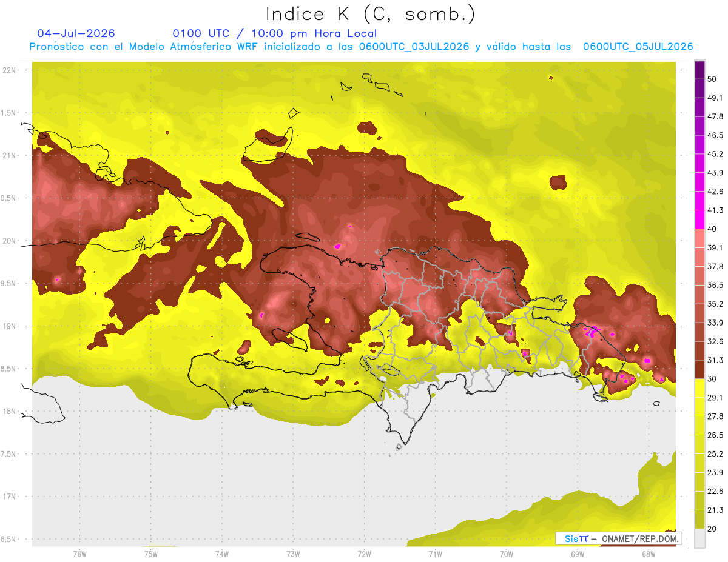The height and width of the screenshot is (562, 728).
Task: Click the legend value '36.5'
Action: point(715,285)
